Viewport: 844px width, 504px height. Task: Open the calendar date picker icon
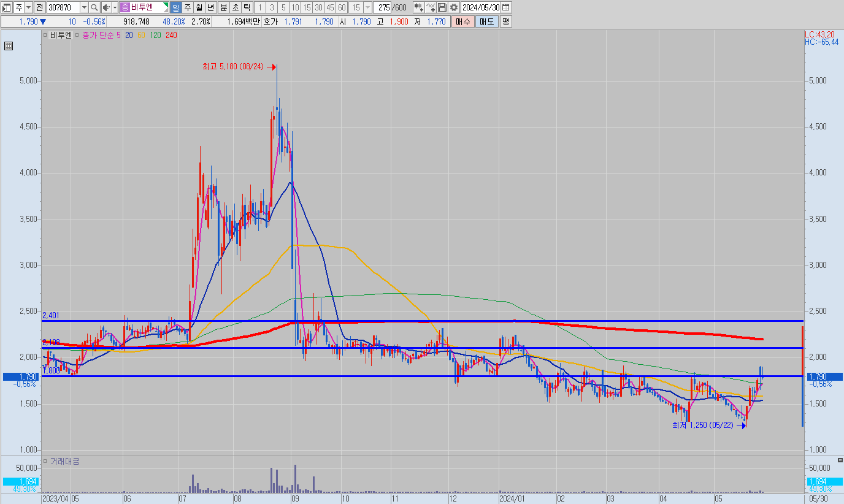point(506,7)
